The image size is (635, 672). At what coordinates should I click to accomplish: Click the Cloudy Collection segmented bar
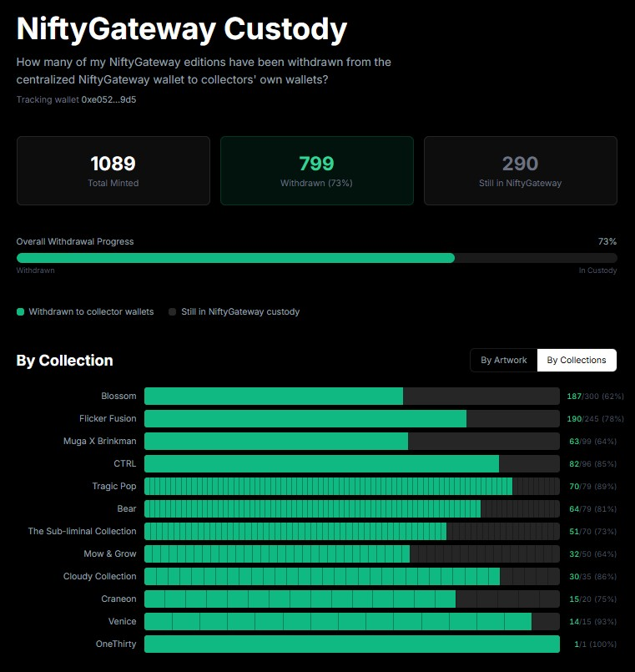[x=352, y=577]
